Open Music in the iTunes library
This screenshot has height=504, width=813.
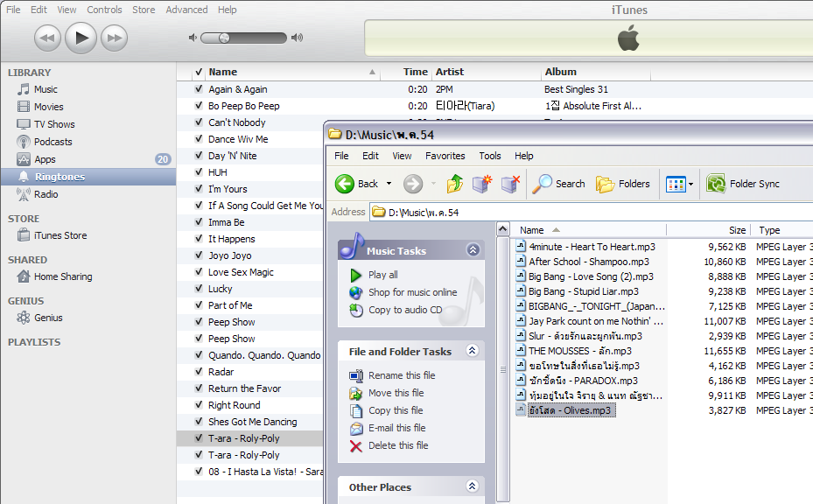(x=46, y=89)
